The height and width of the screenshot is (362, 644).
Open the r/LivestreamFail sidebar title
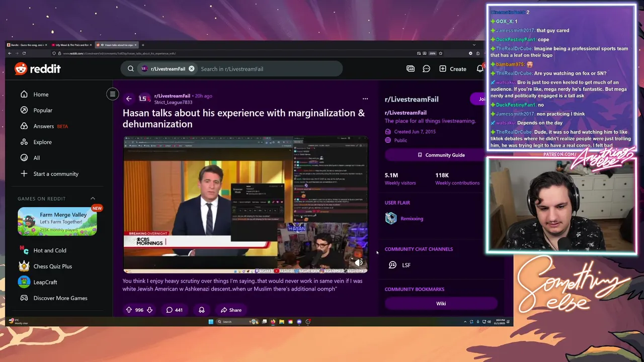click(x=412, y=99)
